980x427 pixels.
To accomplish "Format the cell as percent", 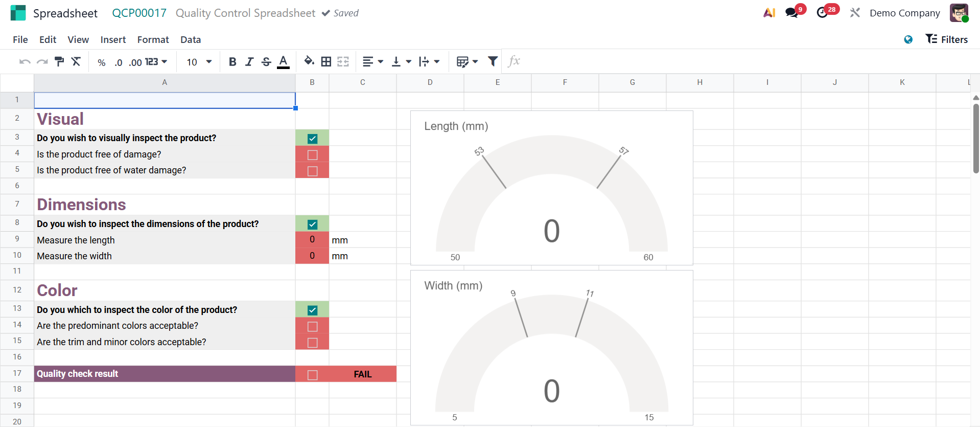I will point(102,62).
